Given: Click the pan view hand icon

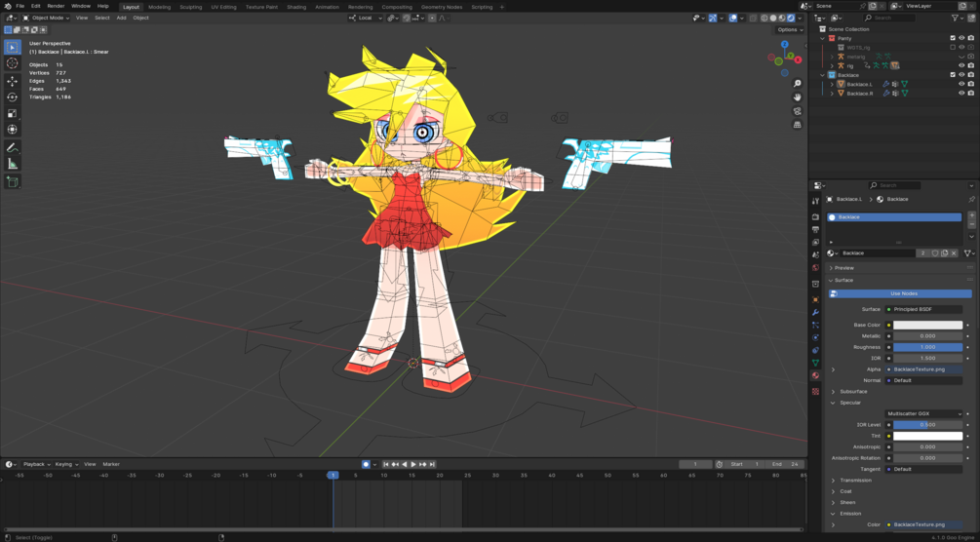Looking at the screenshot, I should pos(797,97).
